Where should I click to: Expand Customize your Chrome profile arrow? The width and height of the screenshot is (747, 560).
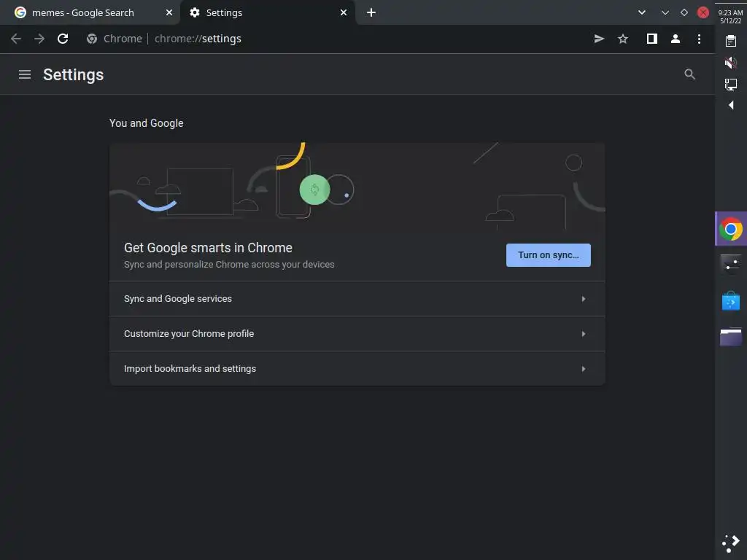583,334
